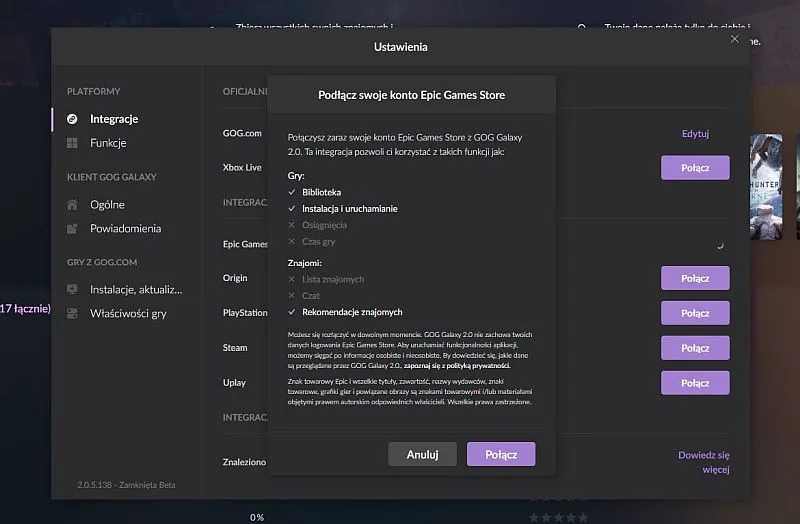Click the Właściwości gry icon
Screen dimensions: 800x524
point(72,313)
